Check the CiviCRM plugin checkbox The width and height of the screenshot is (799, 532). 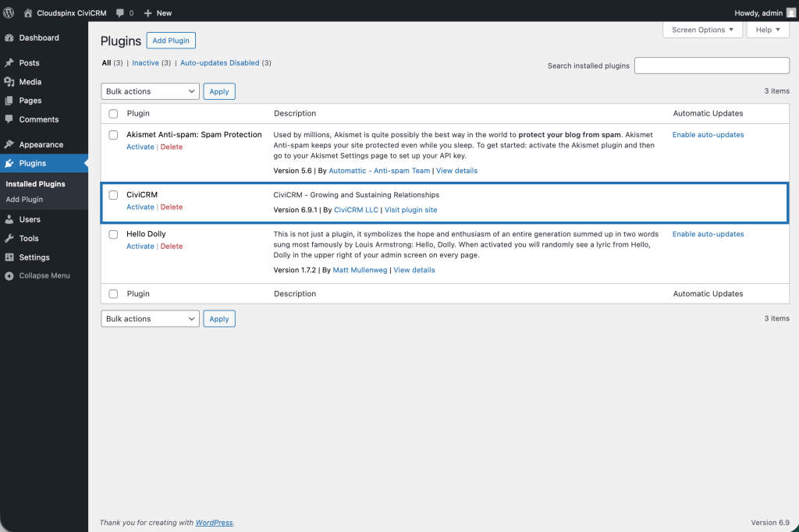(113, 195)
